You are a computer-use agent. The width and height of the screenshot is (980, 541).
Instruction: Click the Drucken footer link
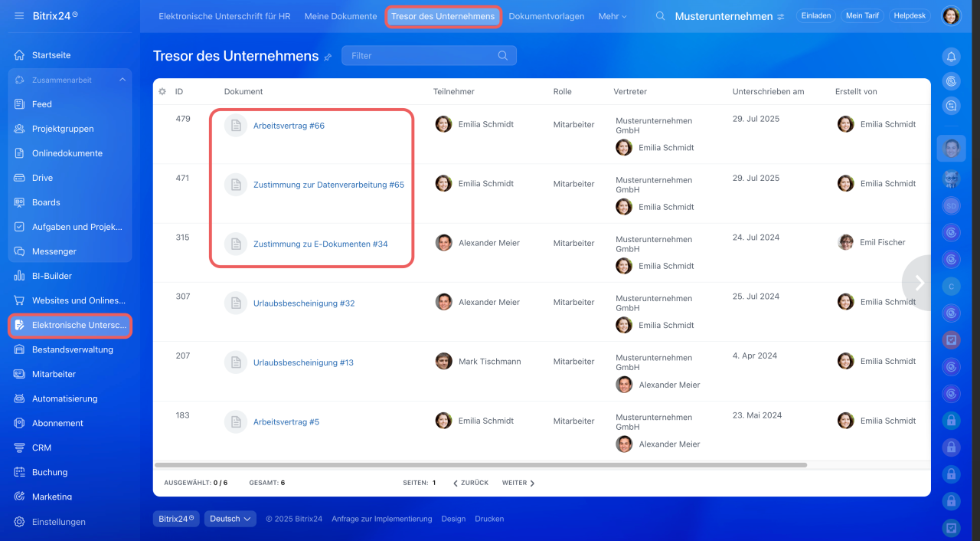pyautogui.click(x=489, y=519)
